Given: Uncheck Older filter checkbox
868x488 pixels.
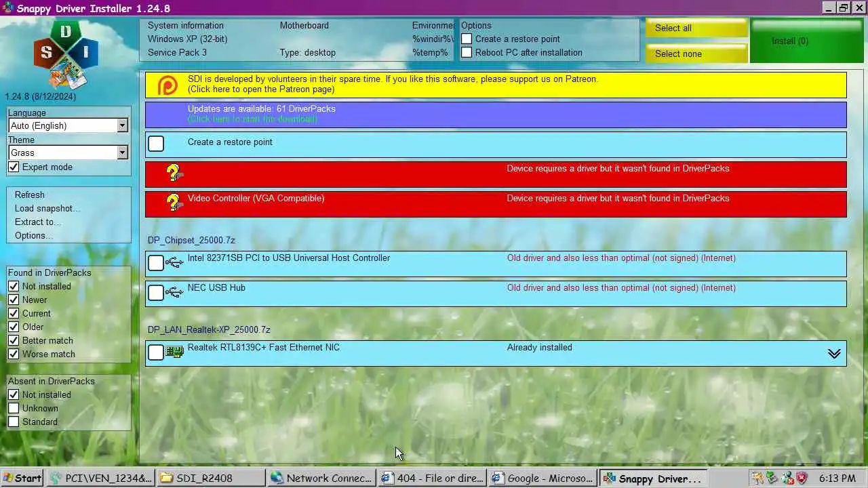Looking at the screenshot, I should [14, 327].
